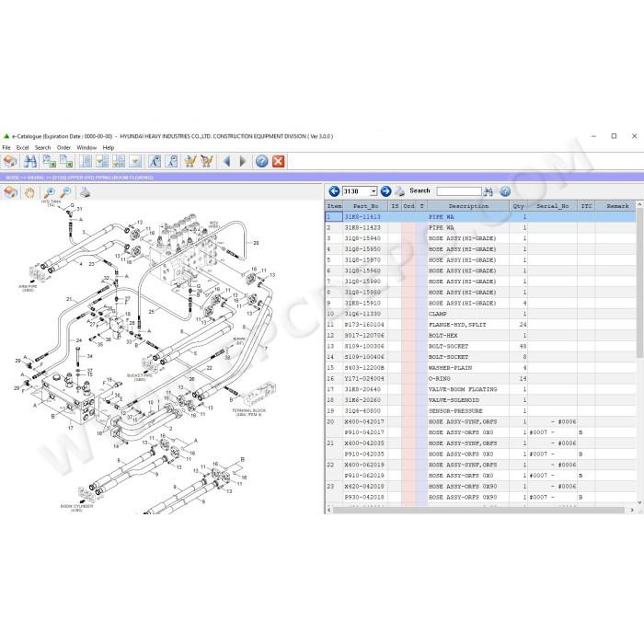Image resolution: width=644 pixels, height=644 pixels.
Task: Click the horizontal scrollbar of parts list
Action: point(479,510)
